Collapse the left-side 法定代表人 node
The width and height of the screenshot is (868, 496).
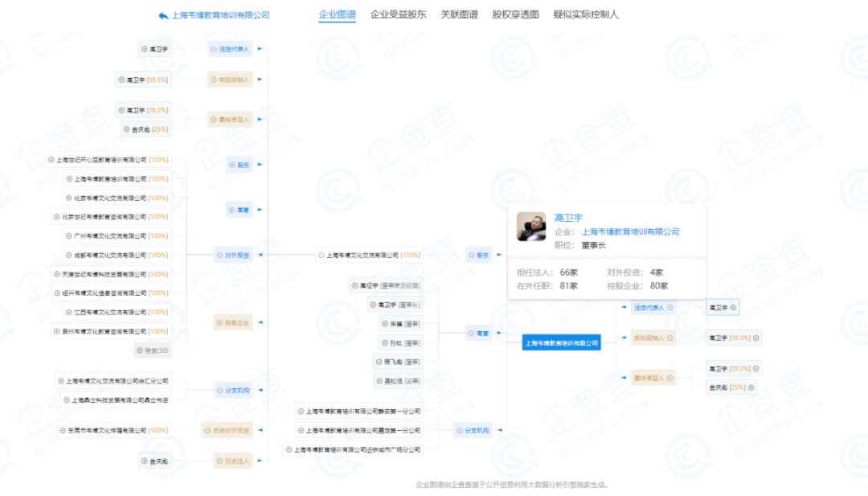coord(214,49)
